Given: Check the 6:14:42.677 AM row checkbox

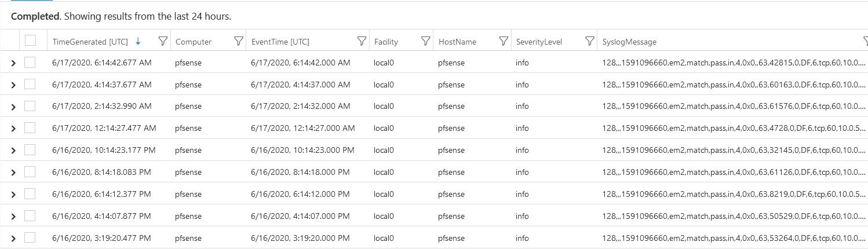Looking at the screenshot, I should click(x=30, y=62).
